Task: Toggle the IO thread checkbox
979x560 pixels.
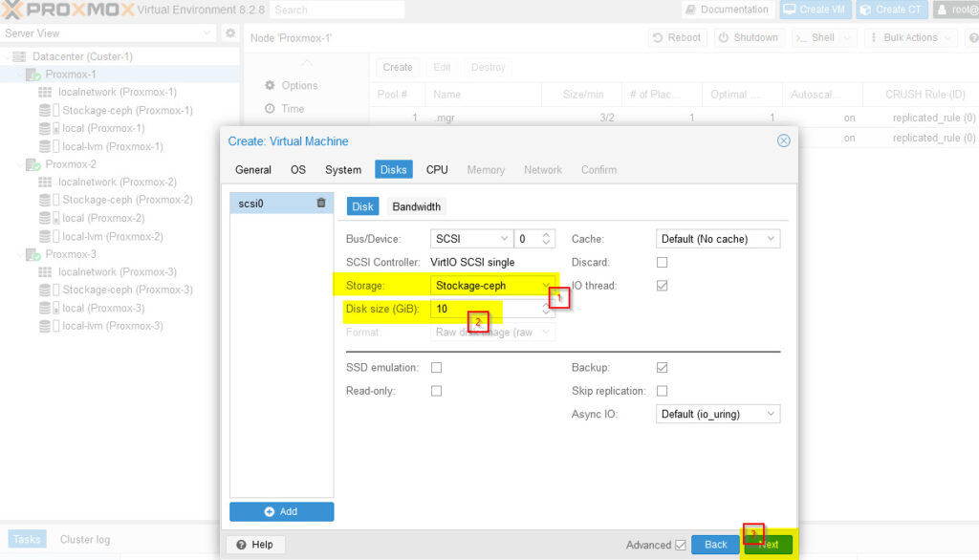Action: click(x=662, y=286)
